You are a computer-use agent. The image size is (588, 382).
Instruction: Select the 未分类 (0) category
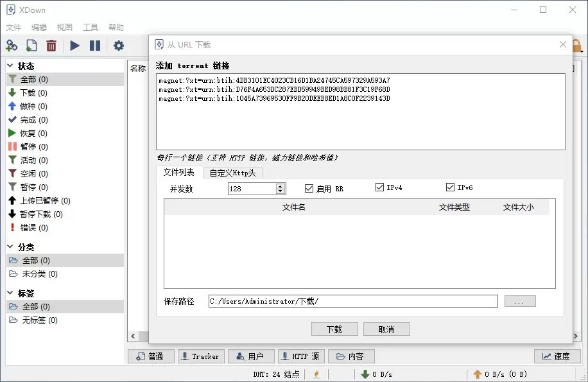click(65, 273)
